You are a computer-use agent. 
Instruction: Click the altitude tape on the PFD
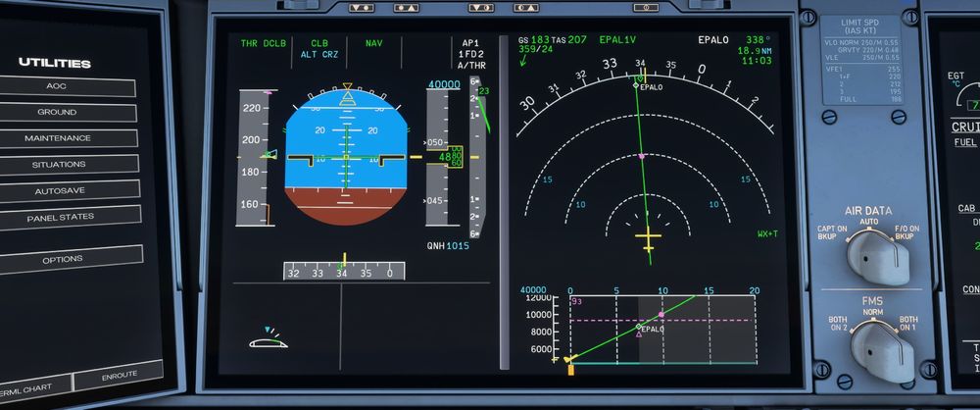[438, 157]
